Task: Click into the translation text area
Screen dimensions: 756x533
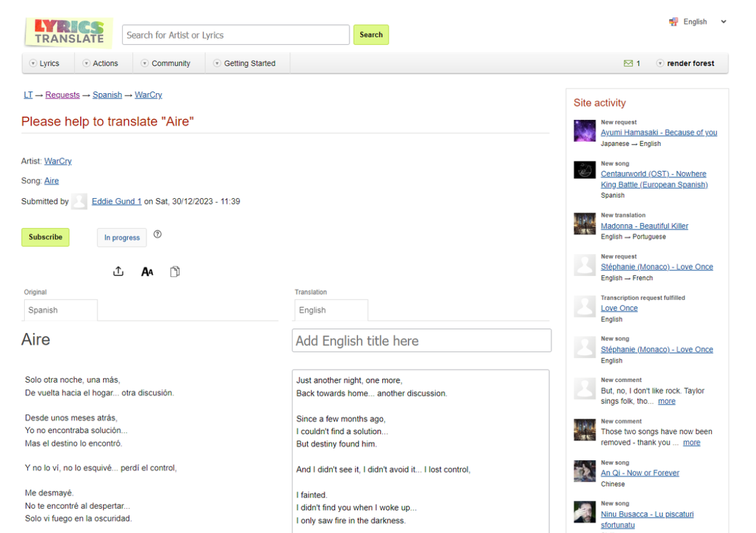Action: coord(421,452)
